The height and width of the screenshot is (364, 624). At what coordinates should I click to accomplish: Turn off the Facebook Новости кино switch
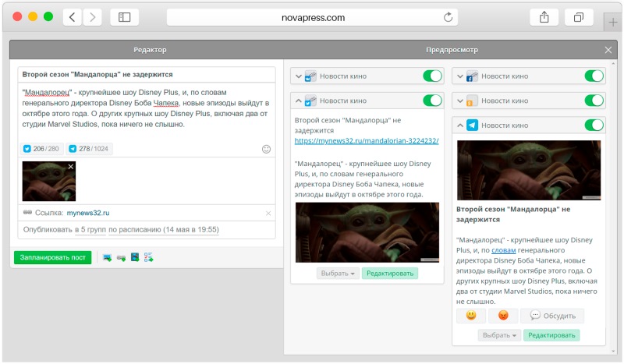[594, 76]
